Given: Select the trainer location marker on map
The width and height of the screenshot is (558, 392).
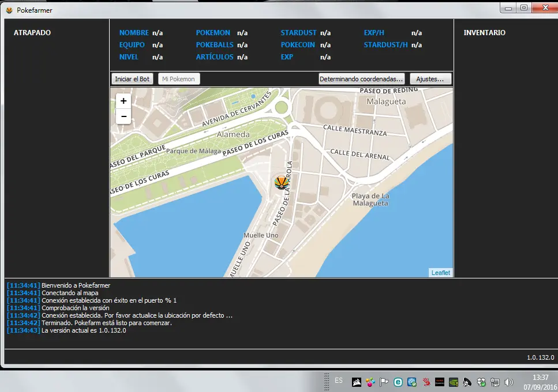Looking at the screenshot, I should pos(282,182).
